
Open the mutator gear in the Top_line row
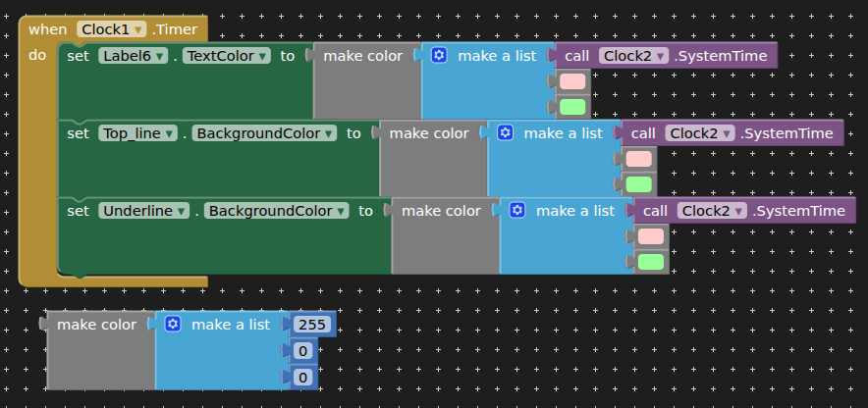506,132
